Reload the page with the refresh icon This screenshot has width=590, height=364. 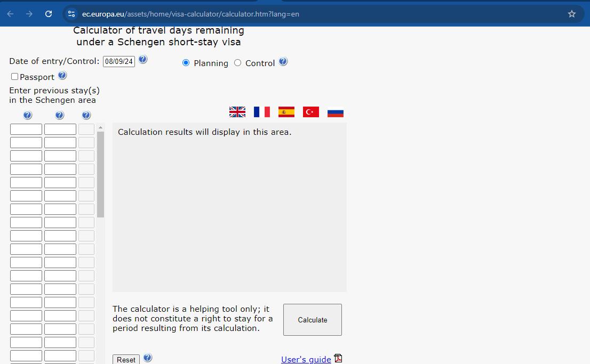pyautogui.click(x=49, y=14)
